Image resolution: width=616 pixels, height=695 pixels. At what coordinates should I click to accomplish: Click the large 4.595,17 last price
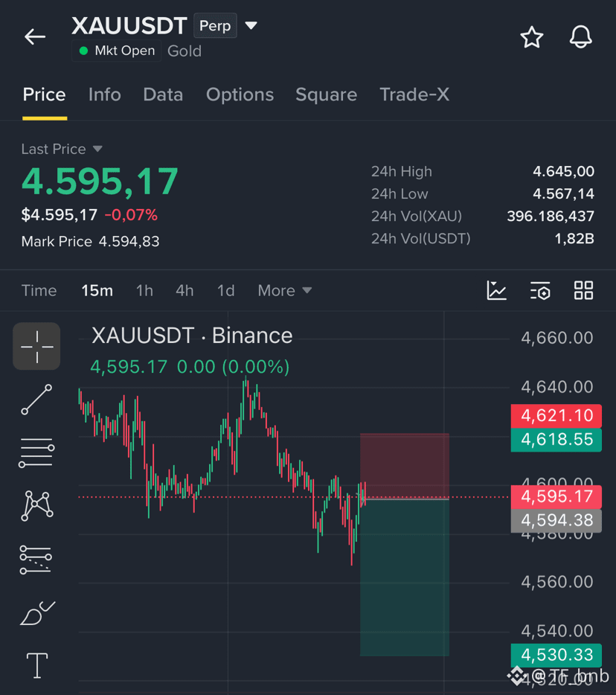tap(100, 182)
